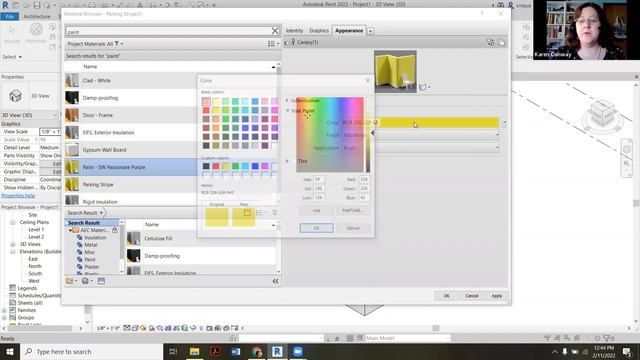
Task: Open the Architecture ribbon tab
Action: (x=37, y=16)
